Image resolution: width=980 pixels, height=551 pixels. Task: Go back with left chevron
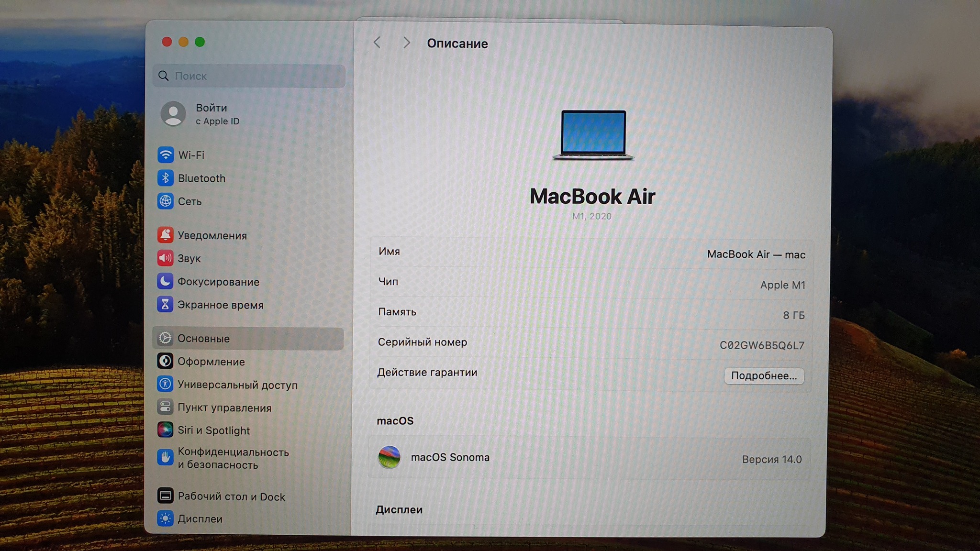[x=377, y=43]
